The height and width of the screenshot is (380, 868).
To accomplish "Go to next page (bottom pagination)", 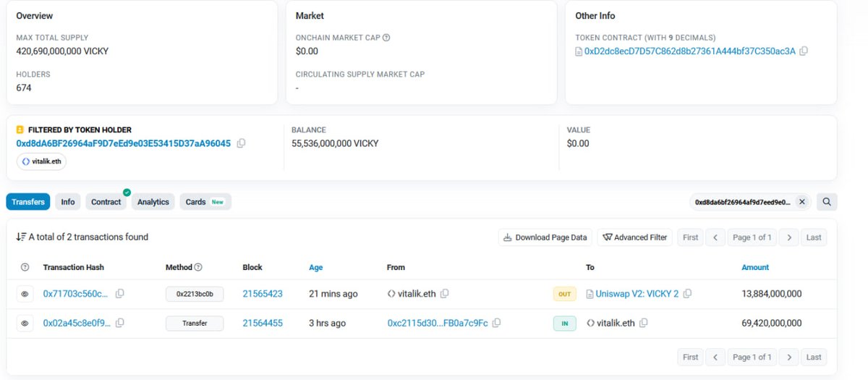I will tap(790, 357).
